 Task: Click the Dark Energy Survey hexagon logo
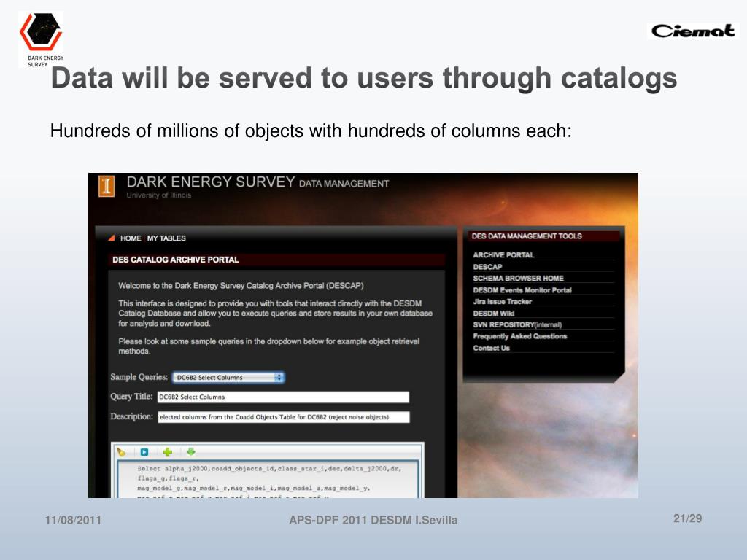(41, 31)
